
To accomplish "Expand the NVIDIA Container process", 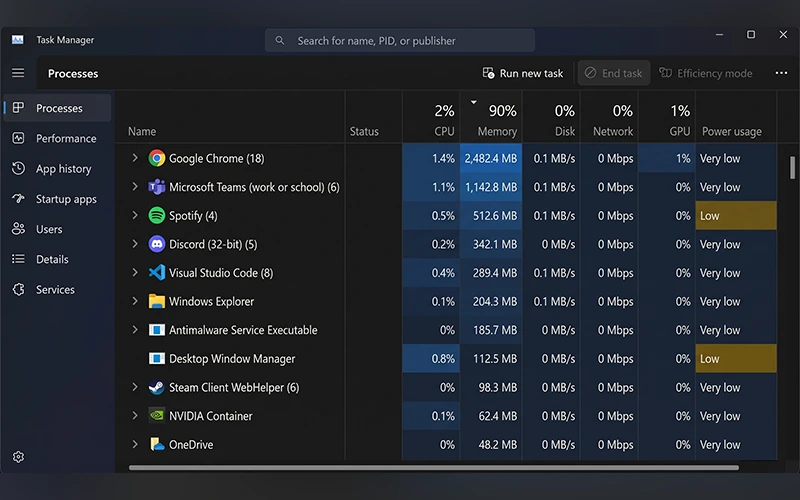I will (x=135, y=415).
